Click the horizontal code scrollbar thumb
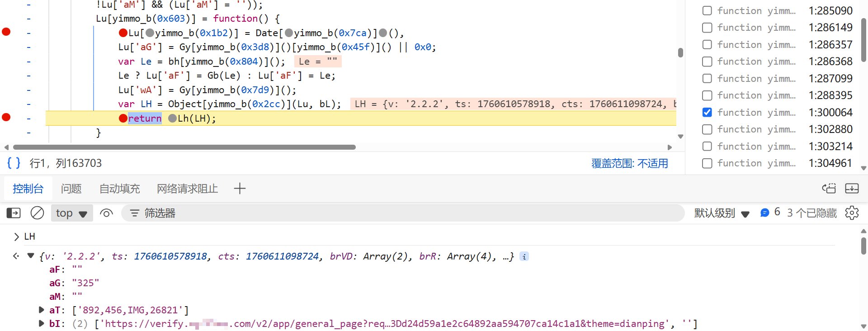This screenshot has width=868, height=331. [x=184, y=147]
